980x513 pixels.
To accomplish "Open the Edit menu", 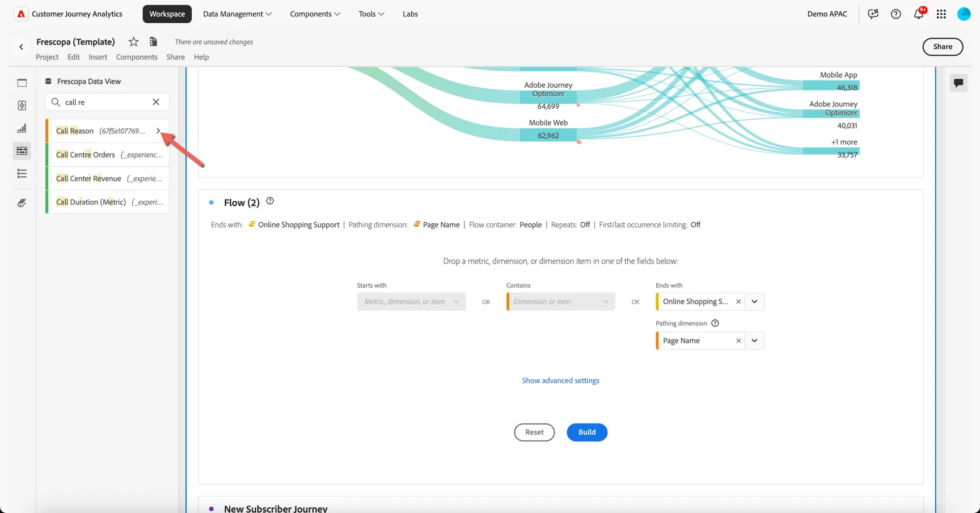I will point(74,57).
